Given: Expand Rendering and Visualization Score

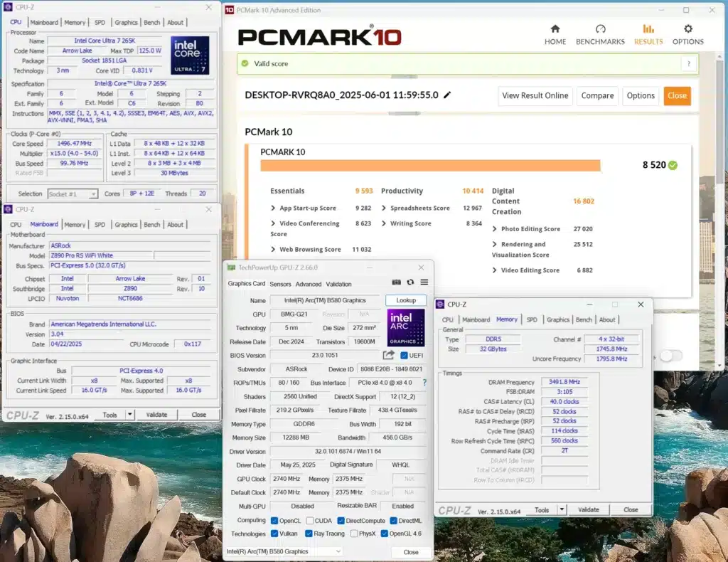Looking at the screenshot, I should [495, 244].
